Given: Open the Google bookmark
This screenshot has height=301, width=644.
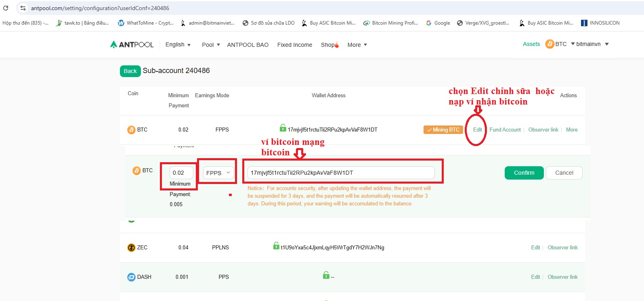Looking at the screenshot, I should [438, 23].
